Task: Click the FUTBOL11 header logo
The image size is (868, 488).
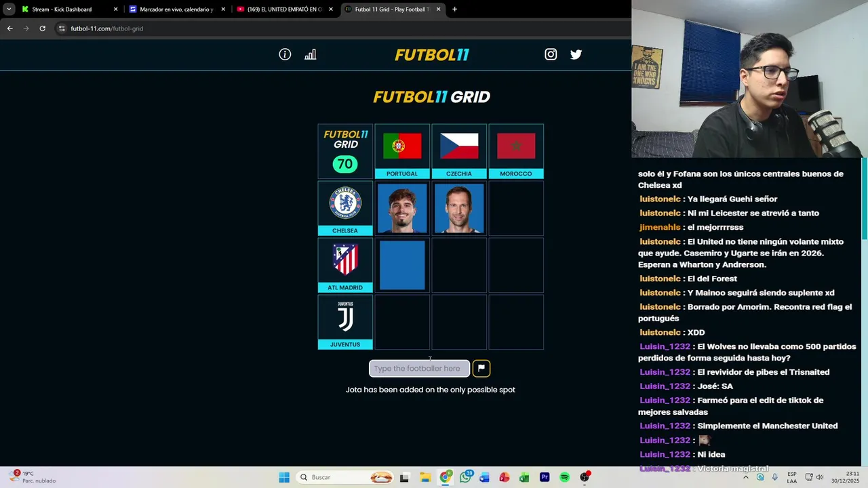Action: [432, 55]
